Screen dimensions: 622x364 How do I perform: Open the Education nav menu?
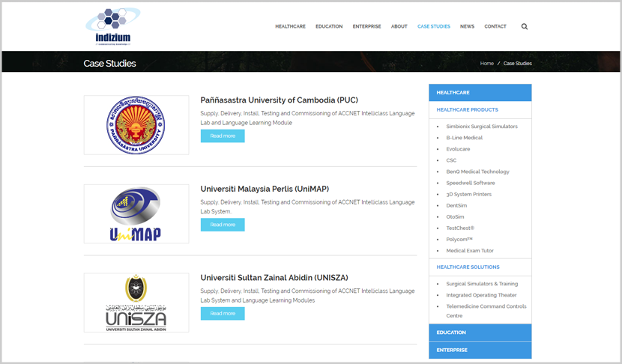tap(329, 26)
